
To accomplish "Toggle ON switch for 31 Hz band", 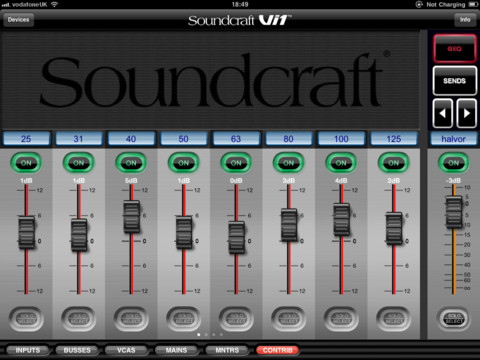I will (x=79, y=163).
